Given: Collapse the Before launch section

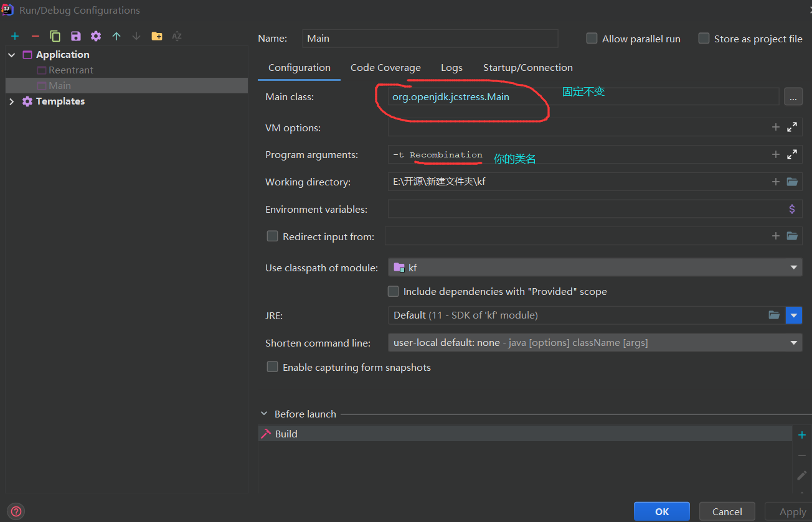Looking at the screenshot, I should 265,414.
